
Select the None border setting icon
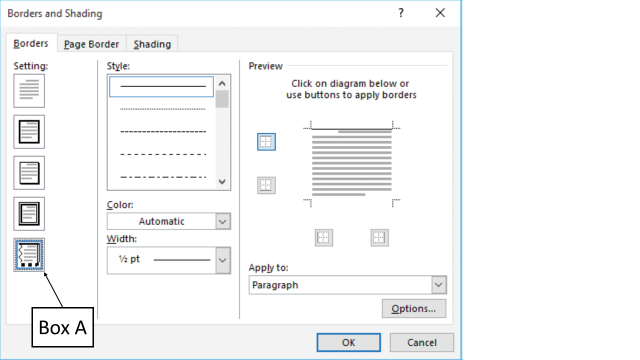pos(29,91)
